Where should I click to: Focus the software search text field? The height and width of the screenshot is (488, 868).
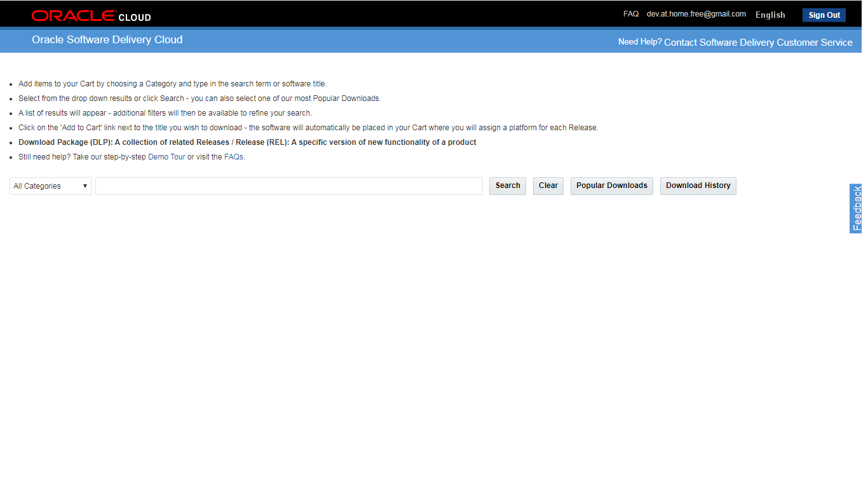tap(288, 186)
